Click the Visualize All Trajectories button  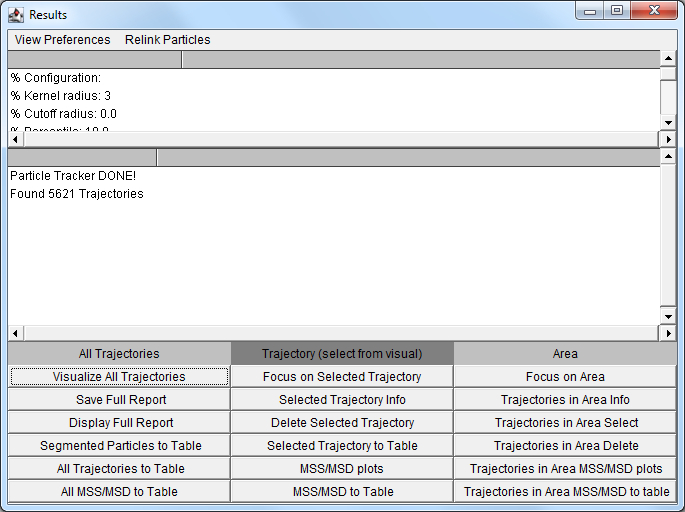point(119,377)
